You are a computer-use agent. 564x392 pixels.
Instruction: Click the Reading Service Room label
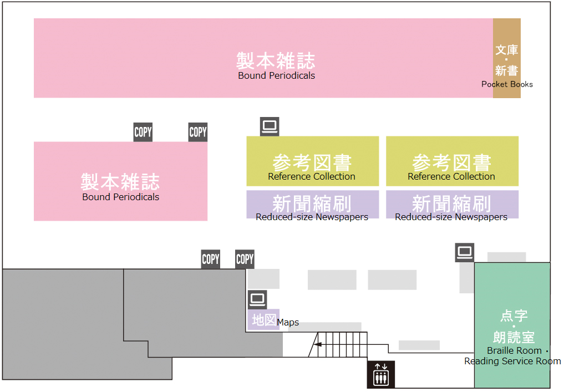point(512,362)
